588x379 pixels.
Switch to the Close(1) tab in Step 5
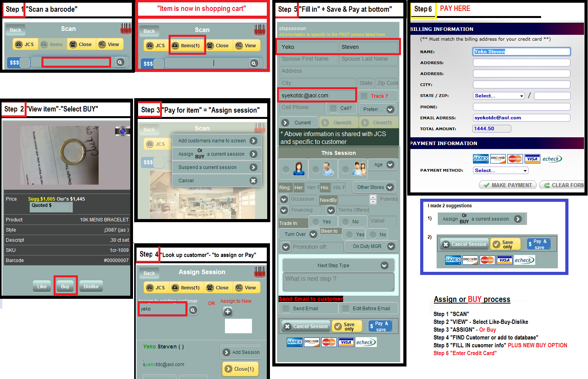[379, 122]
